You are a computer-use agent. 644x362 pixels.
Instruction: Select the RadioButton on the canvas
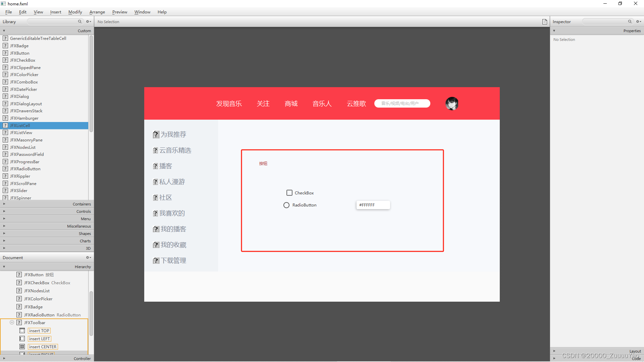[286, 205]
